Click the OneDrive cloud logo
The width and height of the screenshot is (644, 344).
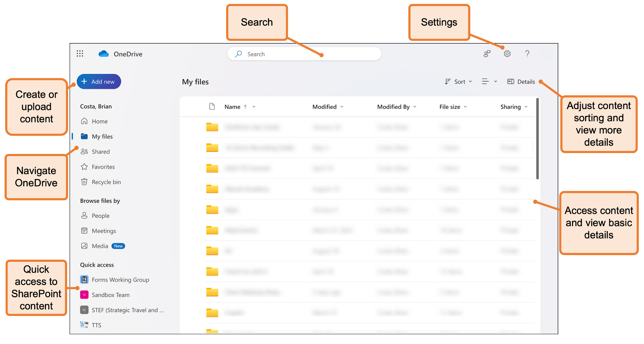(103, 54)
